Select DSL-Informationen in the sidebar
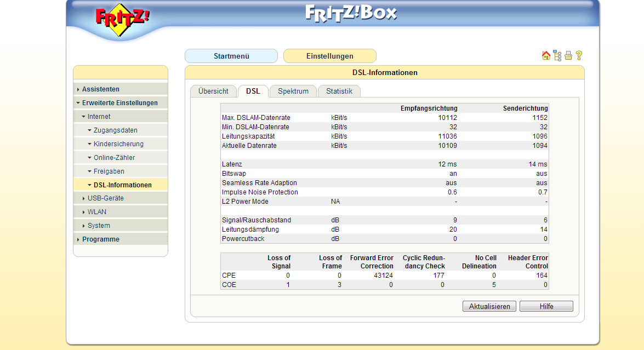 coord(123,185)
